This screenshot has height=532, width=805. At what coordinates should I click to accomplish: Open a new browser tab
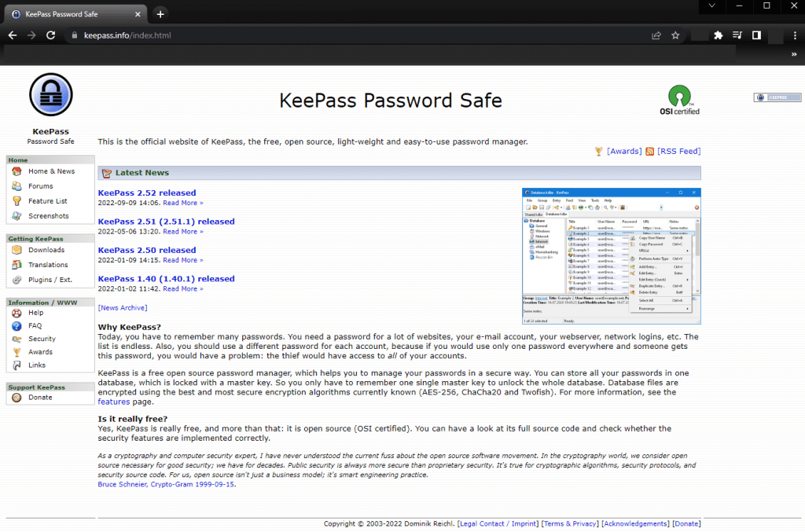coord(160,13)
